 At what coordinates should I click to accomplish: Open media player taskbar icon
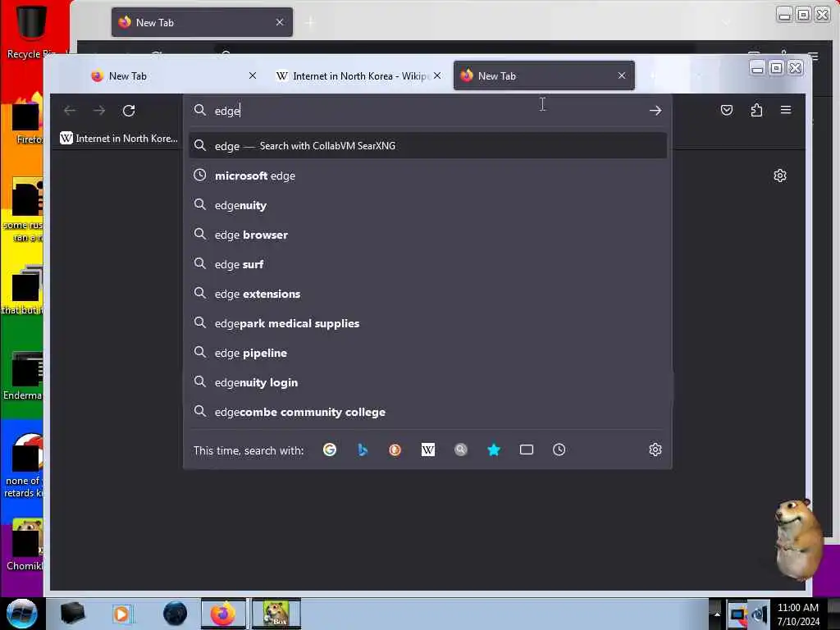click(122, 614)
